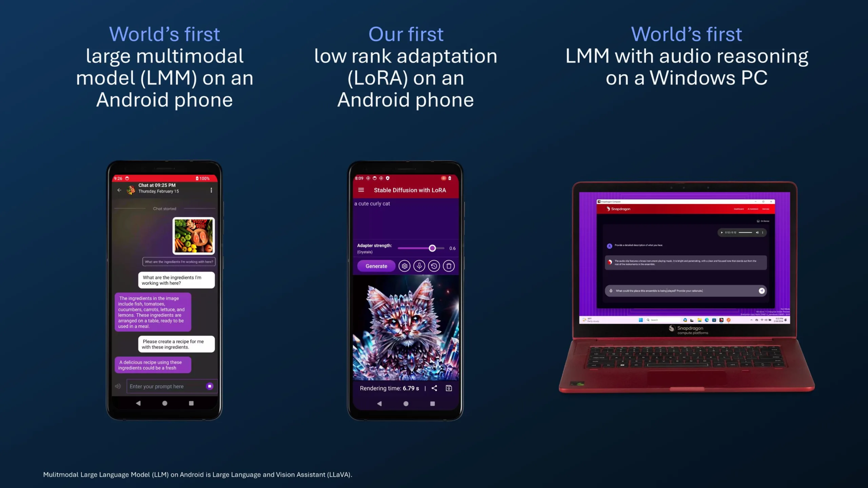Click the settings icon in Stable Diffusion

pos(403,266)
